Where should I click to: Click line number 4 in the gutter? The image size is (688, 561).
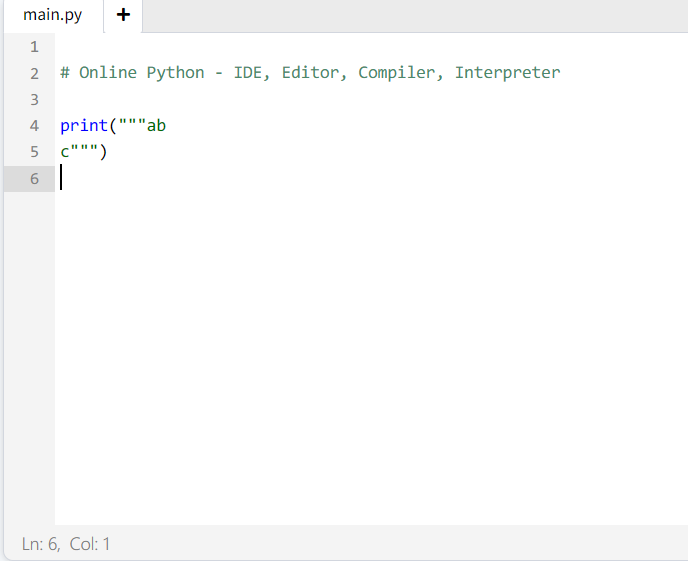(x=34, y=126)
